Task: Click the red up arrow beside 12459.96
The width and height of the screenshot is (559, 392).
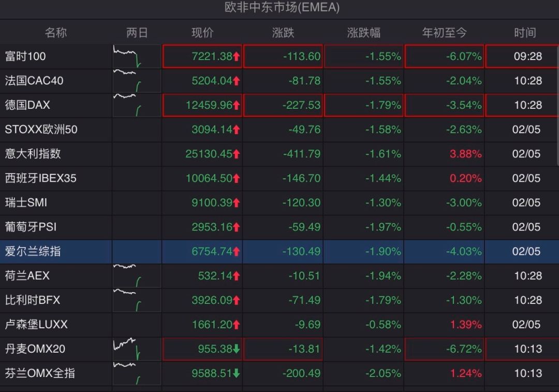Action: coord(237,105)
